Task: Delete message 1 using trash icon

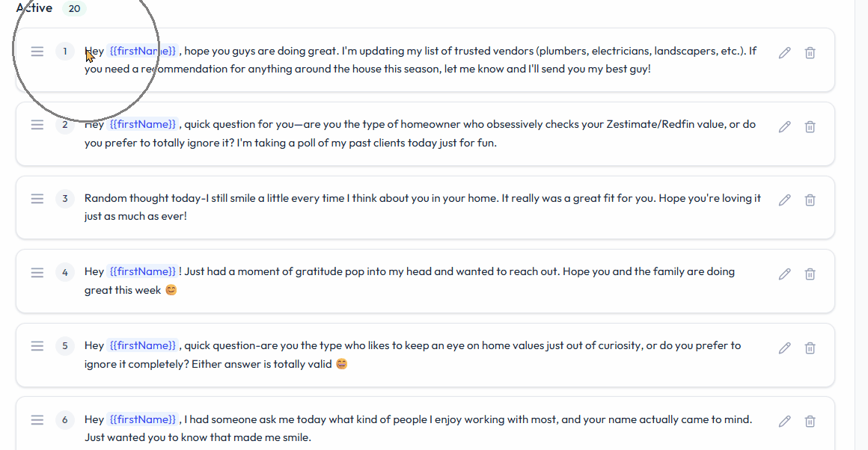Action: point(810,52)
